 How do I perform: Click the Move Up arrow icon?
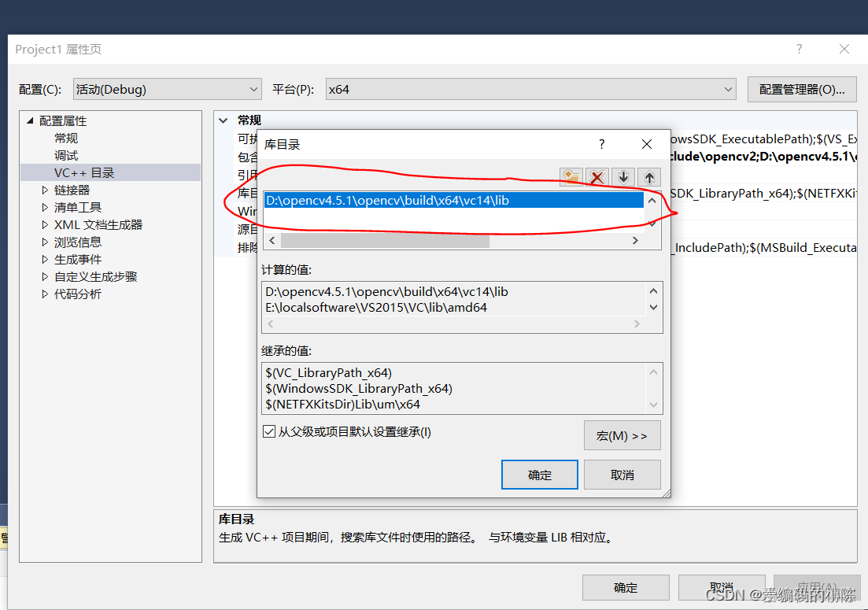pyautogui.click(x=648, y=177)
